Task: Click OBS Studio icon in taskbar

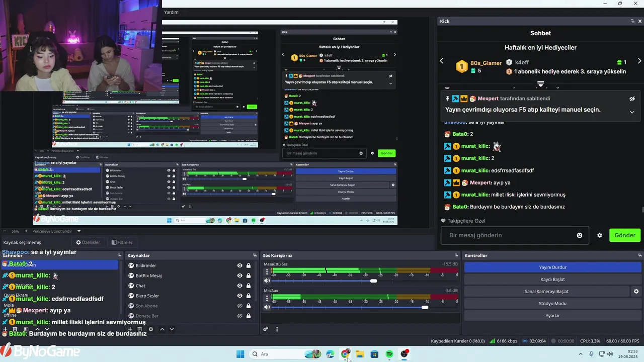Action: [405, 354]
